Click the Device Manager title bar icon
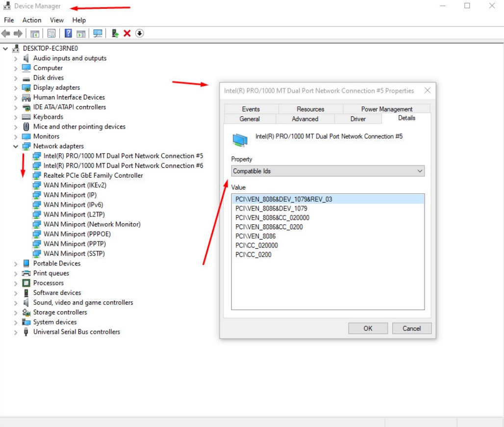The height and width of the screenshot is (427, 504). [x=7, y=6]
